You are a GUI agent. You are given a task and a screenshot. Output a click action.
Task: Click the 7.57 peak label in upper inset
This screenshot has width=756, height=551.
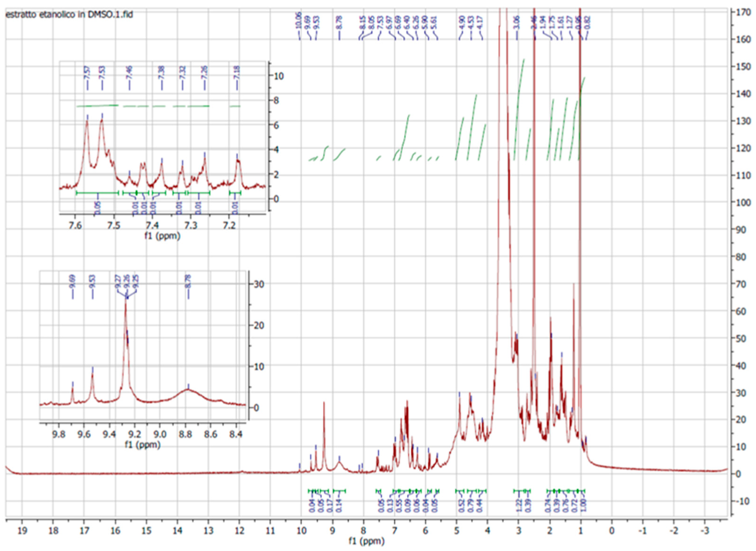(x=87, y=73)
